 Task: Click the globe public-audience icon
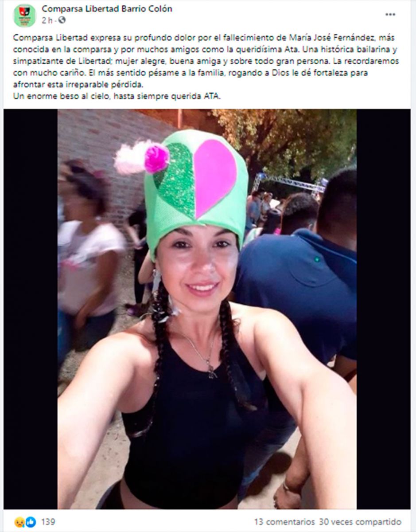tap(62, 20)
